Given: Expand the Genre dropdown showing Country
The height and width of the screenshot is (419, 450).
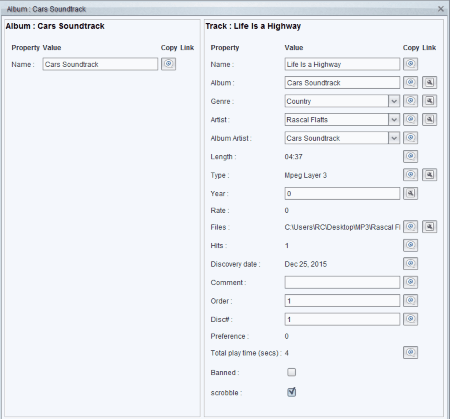Looking at the screenshot, I should point(394,101).
